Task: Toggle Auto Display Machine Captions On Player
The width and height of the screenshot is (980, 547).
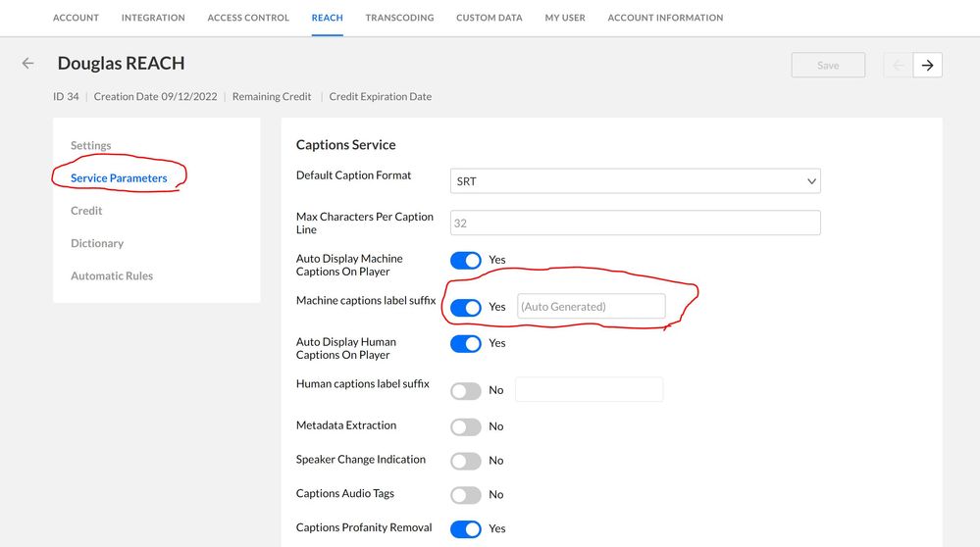Action: 466,260
